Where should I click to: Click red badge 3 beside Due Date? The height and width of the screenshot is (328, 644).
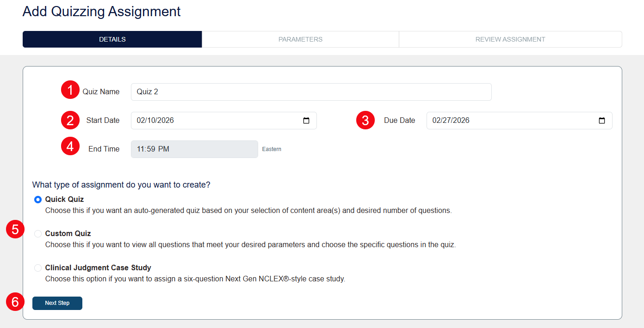(x=365, y=120)
